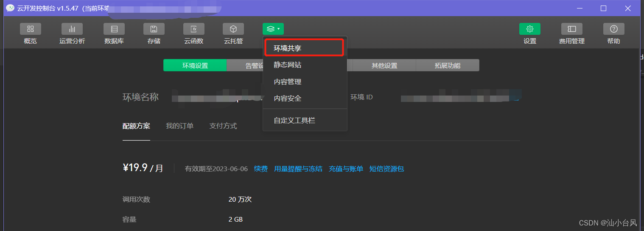Close the 云开发控制台 window

[x=628, y=8]
